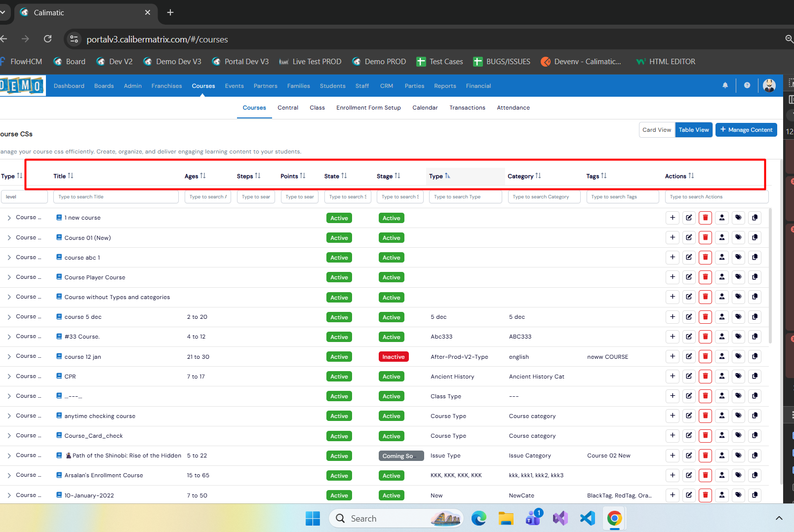Switch to the Central tab
The image size is (794, 532).
click(x=287, y=108)
